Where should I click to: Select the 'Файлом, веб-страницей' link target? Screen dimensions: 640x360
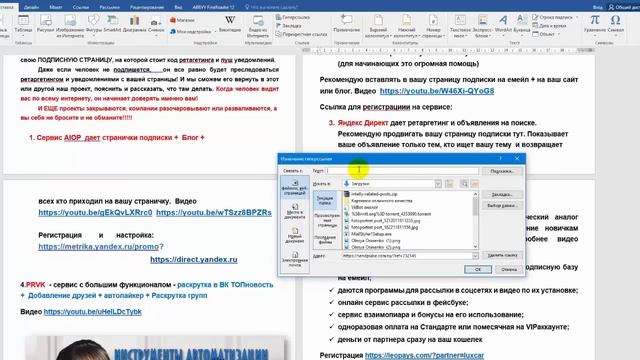pyautogui.click(x=295, y=187)
